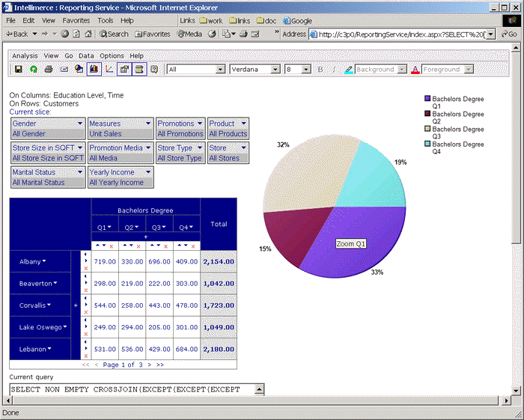Expand the Store Type slicer dropdown
This screenshot has width=524, height=420.
pyautogui.click(x=200, y=147)
